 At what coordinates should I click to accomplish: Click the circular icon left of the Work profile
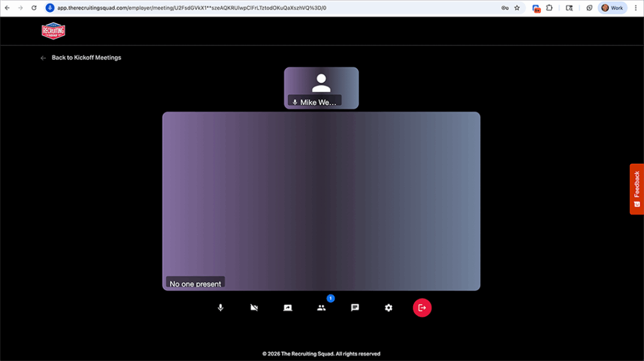click(x=589, y=8)
